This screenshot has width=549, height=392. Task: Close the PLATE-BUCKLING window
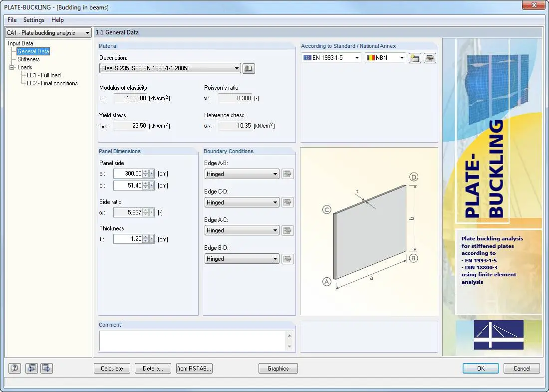click(x=534, y=5)
